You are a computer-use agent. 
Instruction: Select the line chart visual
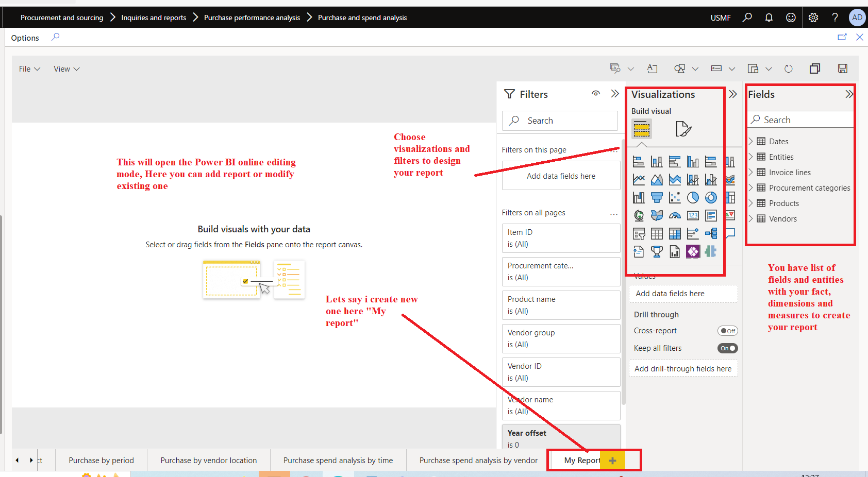coord(639,179)
